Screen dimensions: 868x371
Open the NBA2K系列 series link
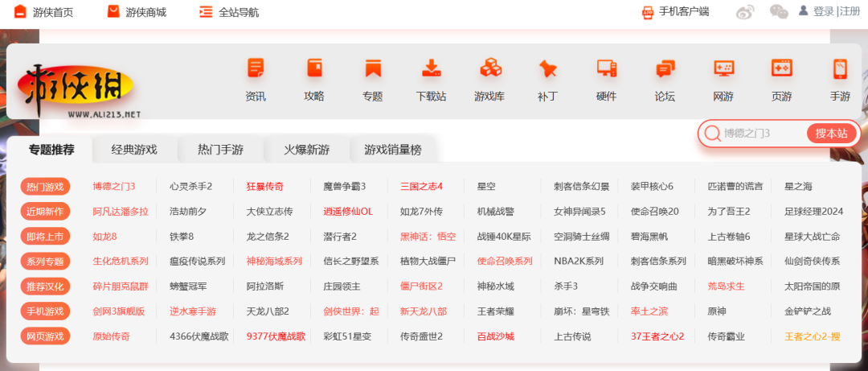tap(579, 262)
